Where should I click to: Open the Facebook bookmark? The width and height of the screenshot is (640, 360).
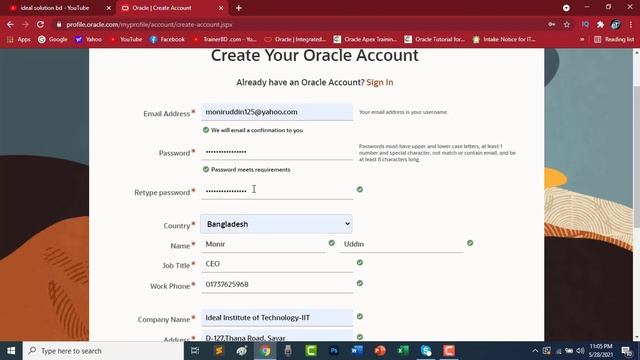(x=167, y=39)
